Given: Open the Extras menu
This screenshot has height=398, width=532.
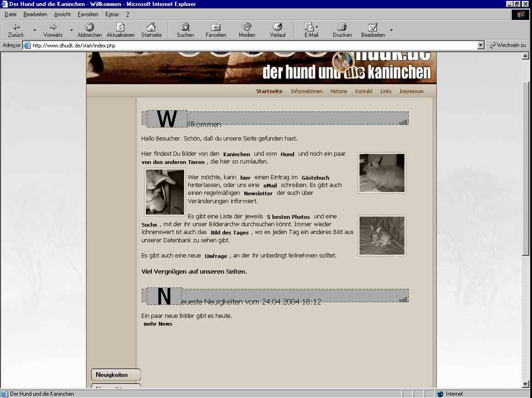Looking at the screenshot, I should pyautogui.click(x=112, y=14).
